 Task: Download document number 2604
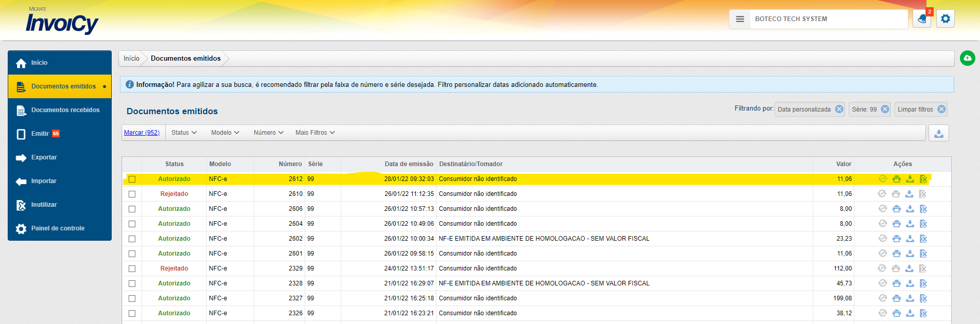[x=910, y=224]
